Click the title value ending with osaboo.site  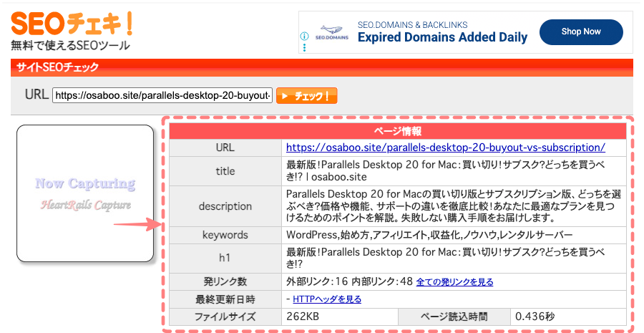point(445,171)
